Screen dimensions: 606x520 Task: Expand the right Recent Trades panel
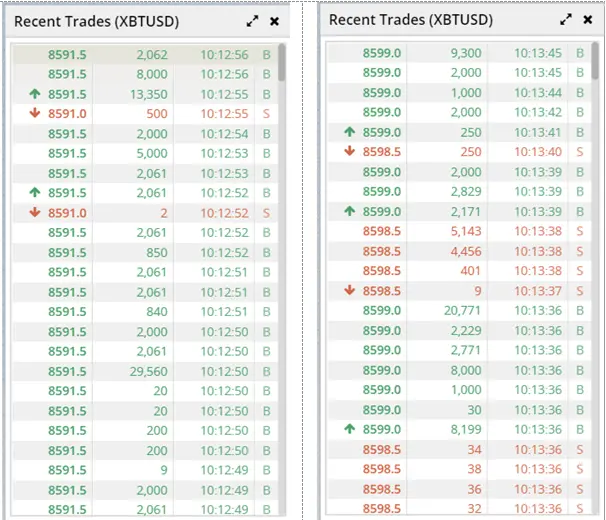[566, 20]
